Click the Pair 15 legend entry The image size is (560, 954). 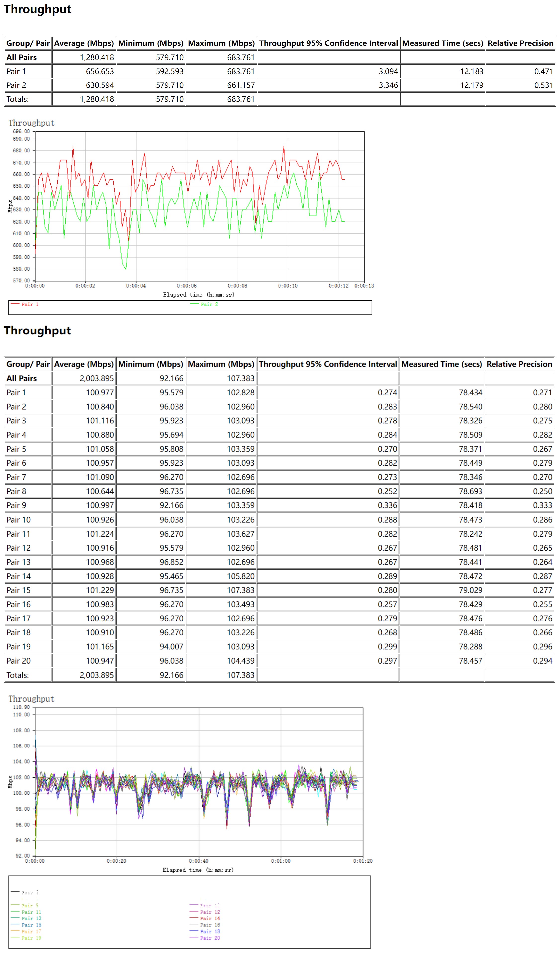(x=26, y=925)
